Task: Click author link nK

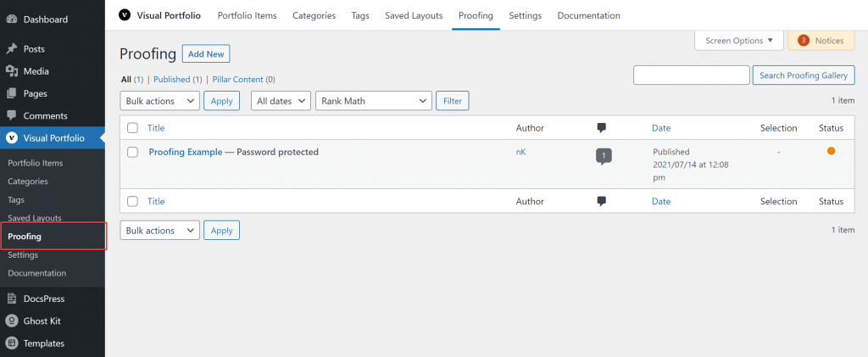Action: point(520,152)
